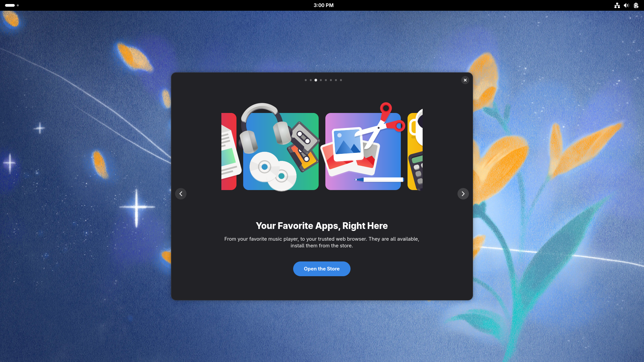Jump to the second page indicator dot
Viewport: 644px width, 362px height.
tap(311, 80)
